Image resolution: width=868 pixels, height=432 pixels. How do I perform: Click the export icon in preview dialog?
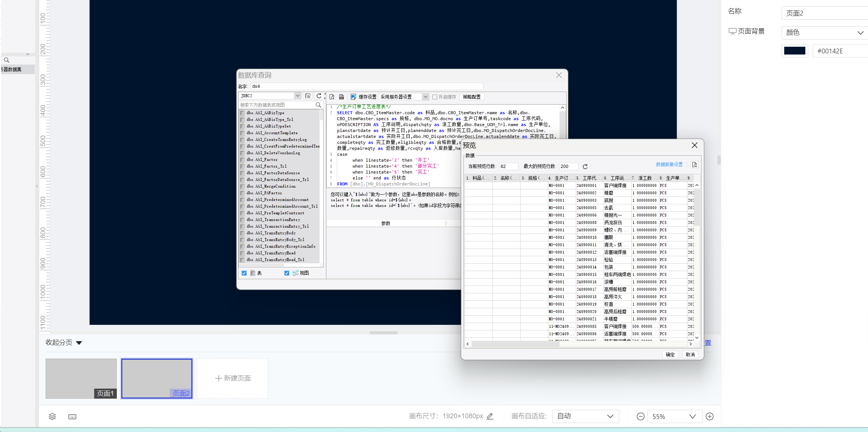tap(694, 165)
